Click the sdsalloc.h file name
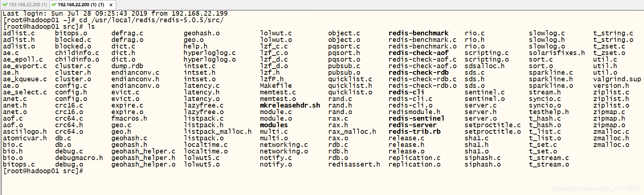 click(484, 66)
